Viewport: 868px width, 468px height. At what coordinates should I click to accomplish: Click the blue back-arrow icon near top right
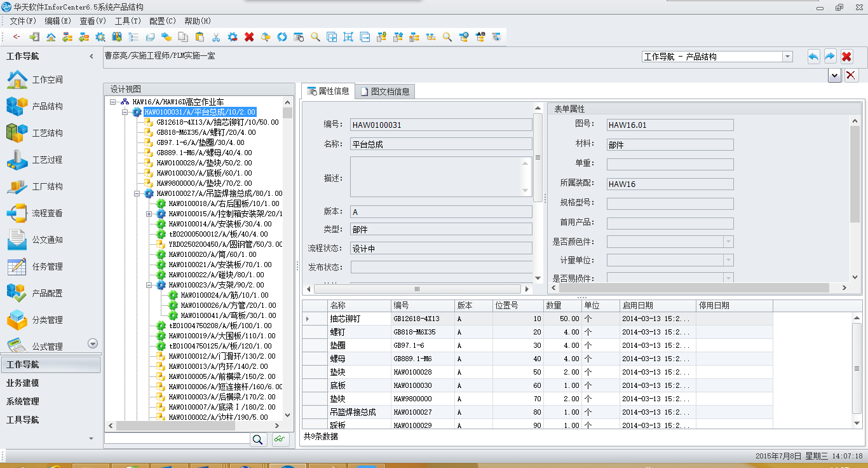(x=813, y=56)
